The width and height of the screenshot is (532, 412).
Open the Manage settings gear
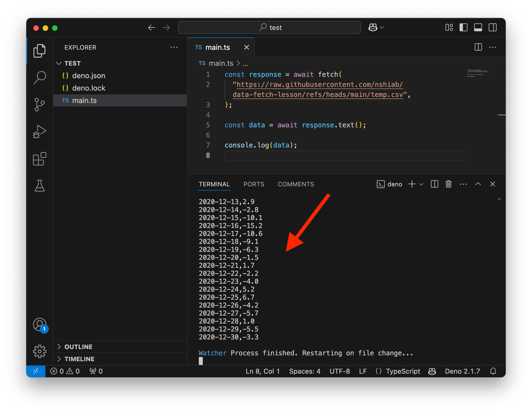40,351
